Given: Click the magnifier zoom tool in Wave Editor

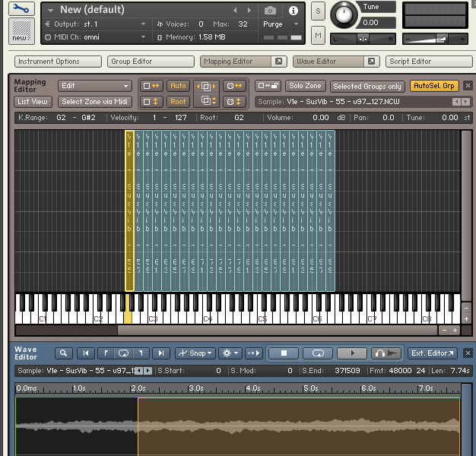Looking at the screenshot, I should tap(63, 353).
